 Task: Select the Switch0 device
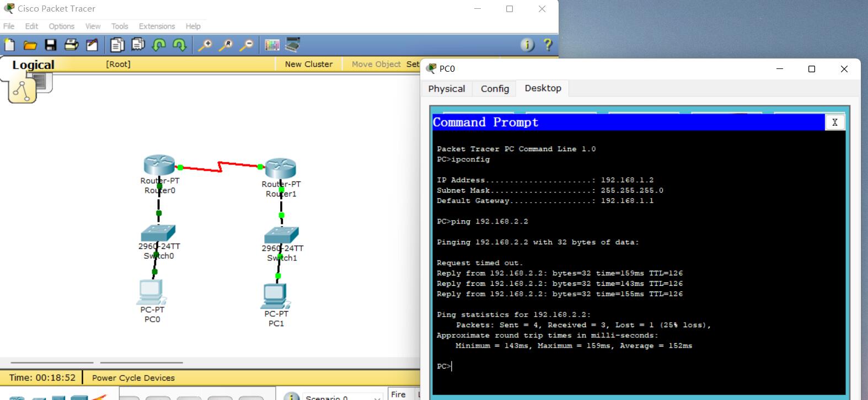(158, 233)
